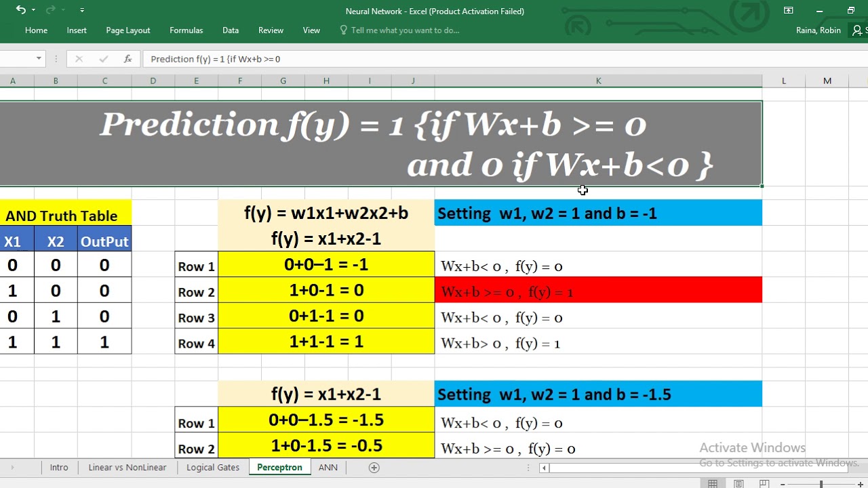Open the Page Layout ribbon tab
This screenshot has width=868, height=488.
pyautogui.click(x=127, y=30)
